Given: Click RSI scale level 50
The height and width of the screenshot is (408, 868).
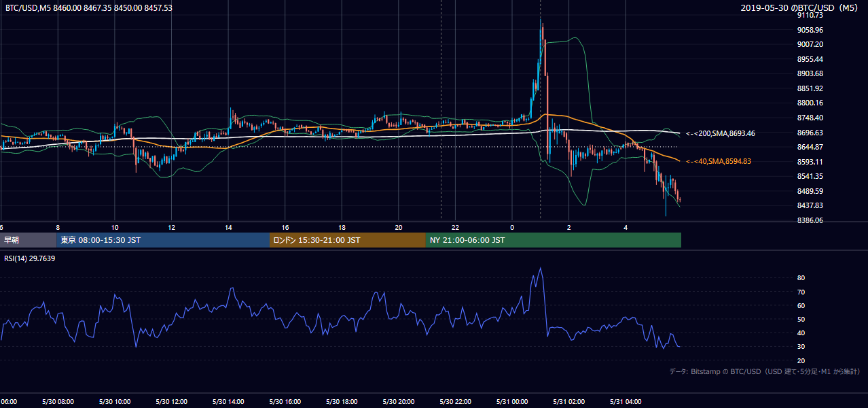Looking at the screenshot, I should coord(801,320).
